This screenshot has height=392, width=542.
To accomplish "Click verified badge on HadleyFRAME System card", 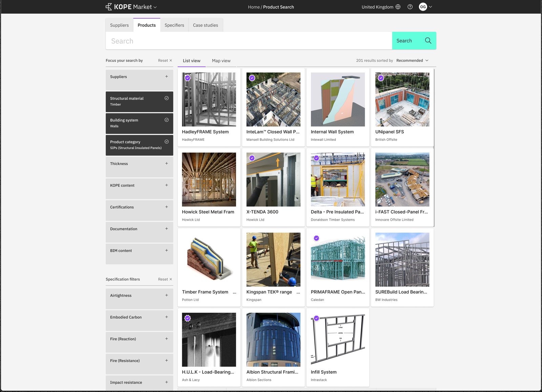I will coord(187,78).
